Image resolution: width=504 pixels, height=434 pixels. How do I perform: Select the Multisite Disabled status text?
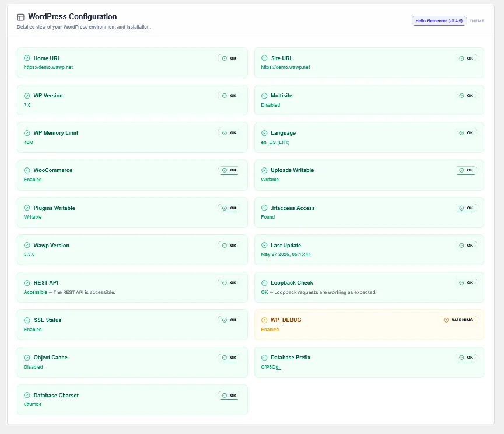point(270,105)
